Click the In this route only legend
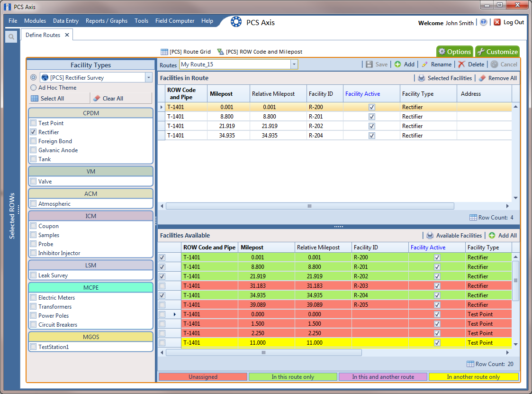Viewport: 532px width, 394px height. pos(293,376)
